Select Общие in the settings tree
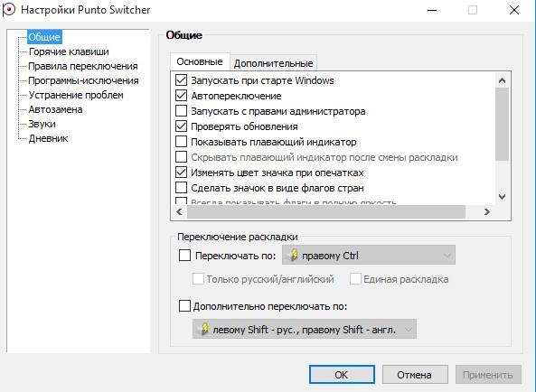 (44, 37)
